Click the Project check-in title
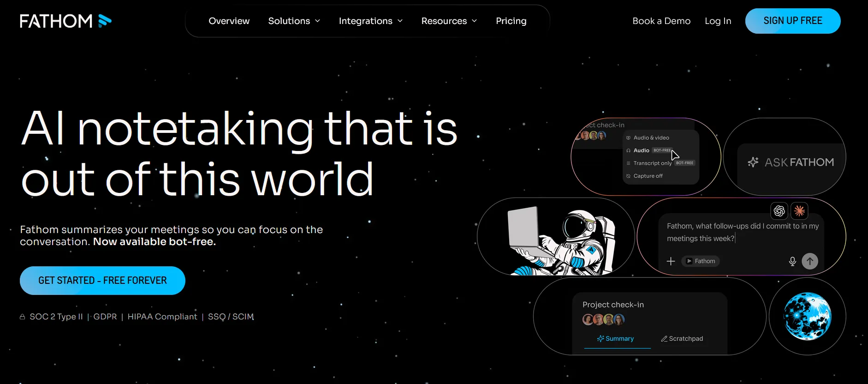Screen dimensions: 868x384 click(613, 305)
